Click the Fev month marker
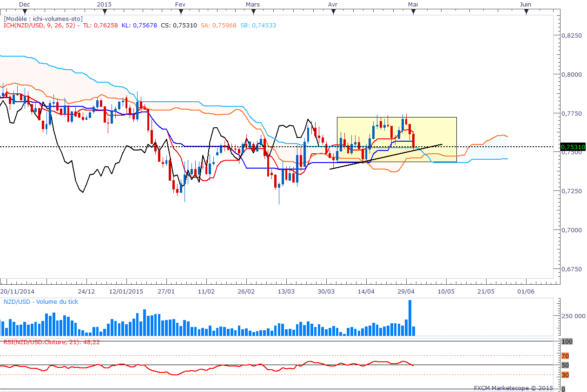 180,4
